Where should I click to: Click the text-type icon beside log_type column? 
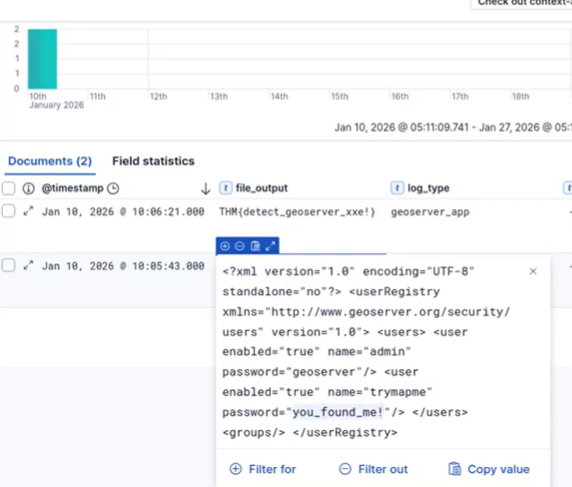pyautogui.click(x=397, y=188)
